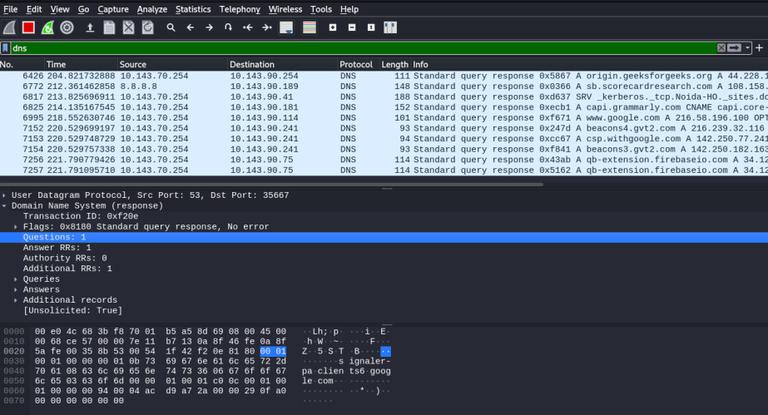Open the Statistics menu

tap(193, 9)
